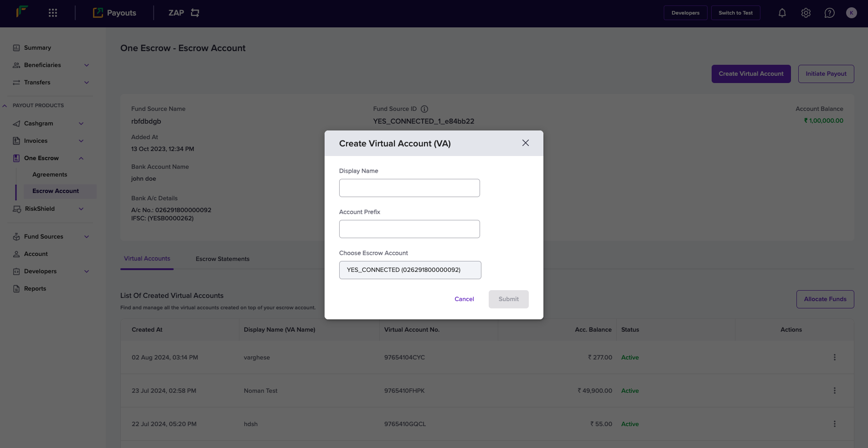Click the Status column header

[630, 330]
